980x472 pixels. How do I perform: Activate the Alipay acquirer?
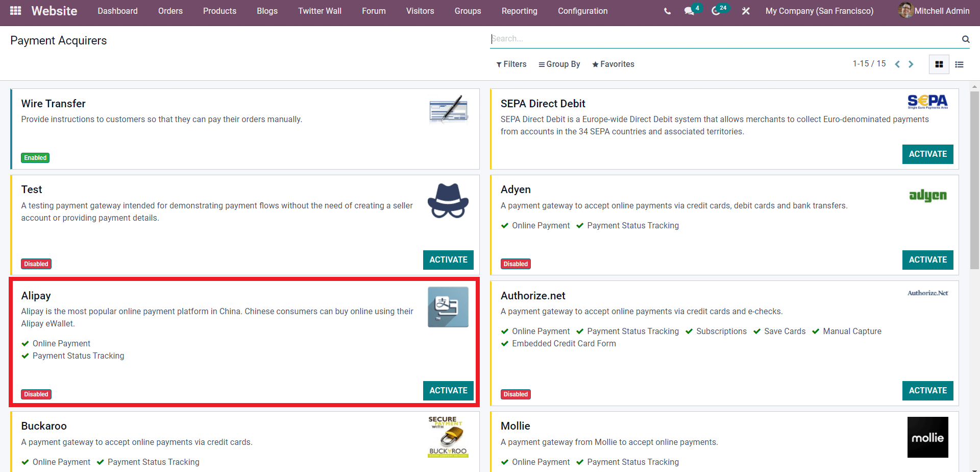(448, 391)
